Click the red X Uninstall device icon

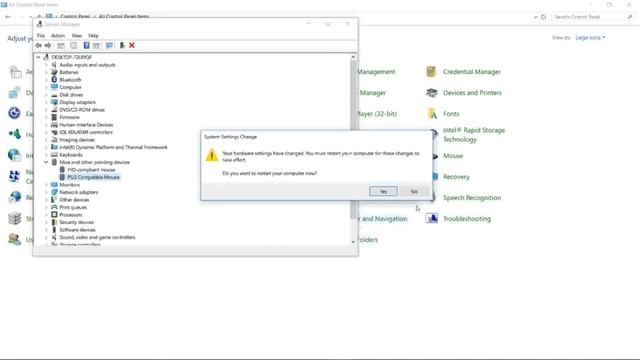(132, 45)
